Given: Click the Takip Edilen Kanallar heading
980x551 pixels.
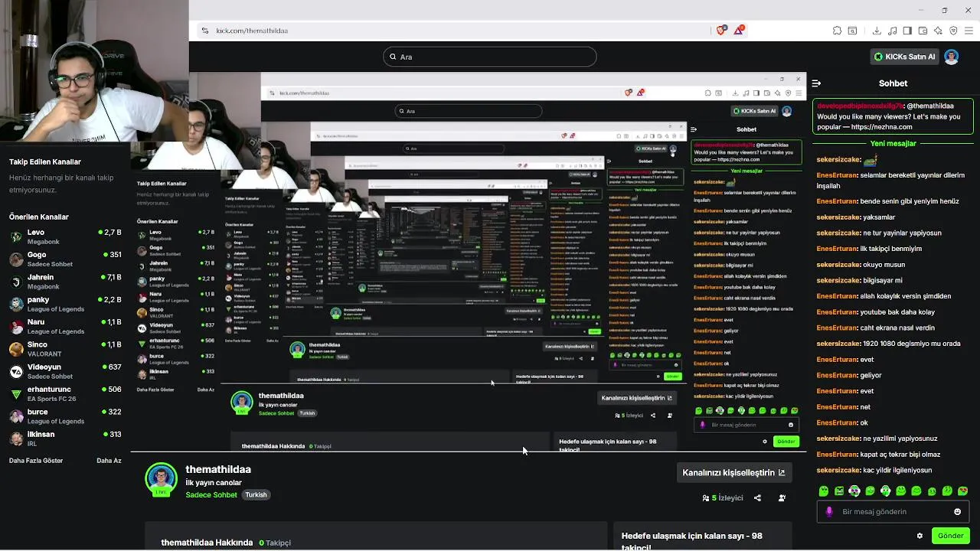Looking at the screenshot, I should [x=45, y=162].
